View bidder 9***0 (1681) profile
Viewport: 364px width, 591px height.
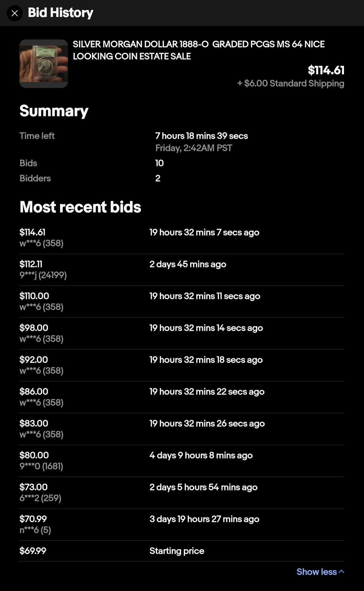coord(41,466)
